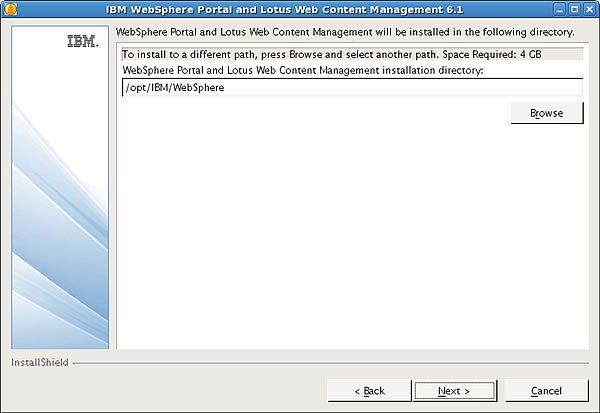Cancel the installation
600x413 pixels.
[x=546, y=391]
